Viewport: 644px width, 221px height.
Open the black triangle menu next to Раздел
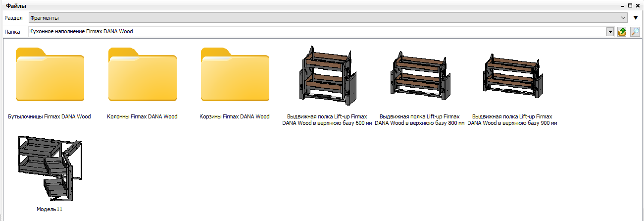click(636, 18)
